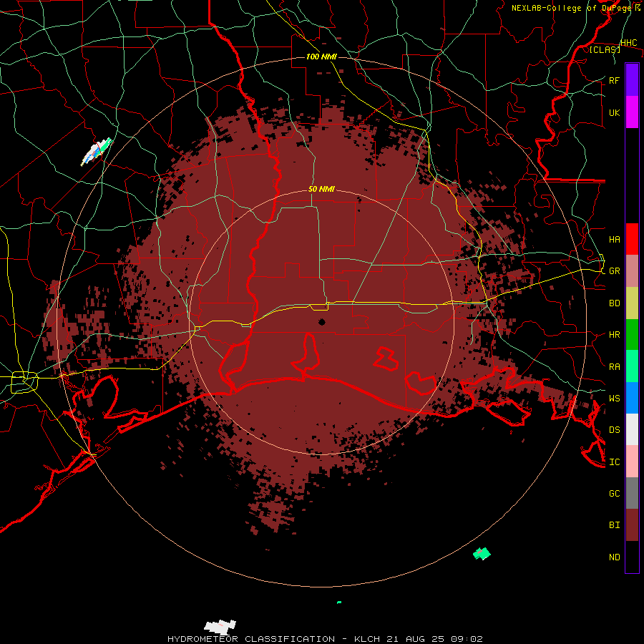This screenshot has width=644, height=644.
Task: Click the GC legend label
Action: pyautogui.click(x=614, y=493)
